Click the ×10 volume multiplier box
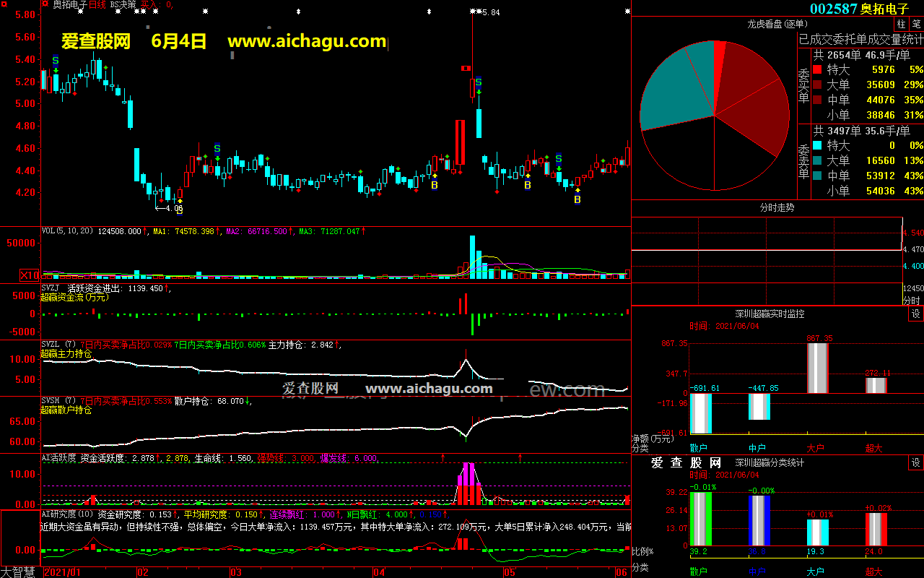 tap(30, 275)
